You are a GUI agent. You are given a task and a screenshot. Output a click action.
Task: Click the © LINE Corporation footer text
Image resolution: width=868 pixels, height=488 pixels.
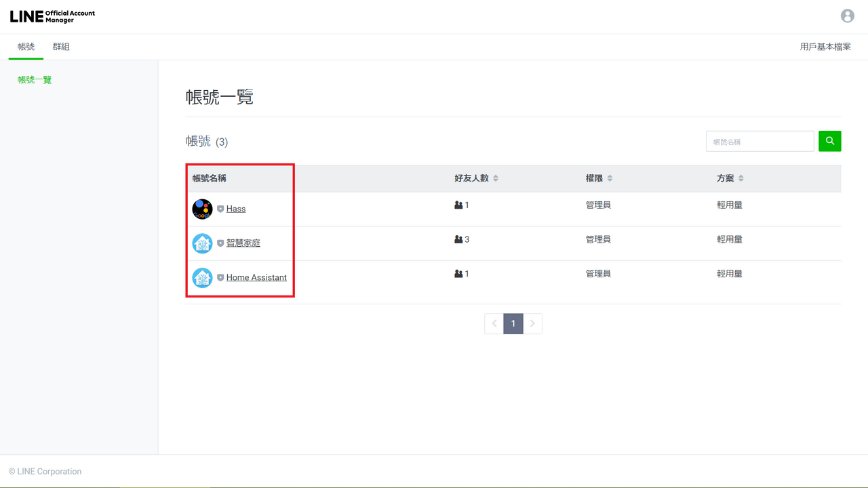(x=45, y=472)
